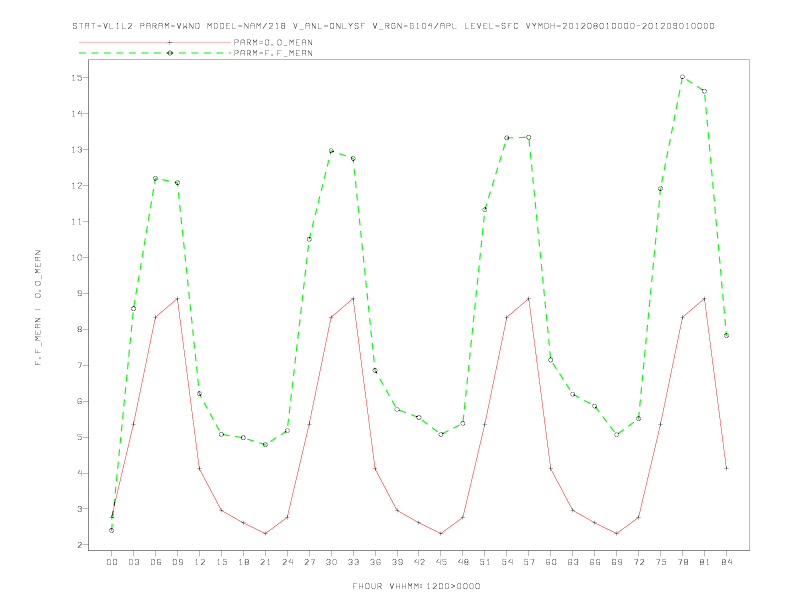The height and width of the screenshot is (612, 792).
Task: Click the green circle marker at forecast hour 30
Action: tap(331, 151)
